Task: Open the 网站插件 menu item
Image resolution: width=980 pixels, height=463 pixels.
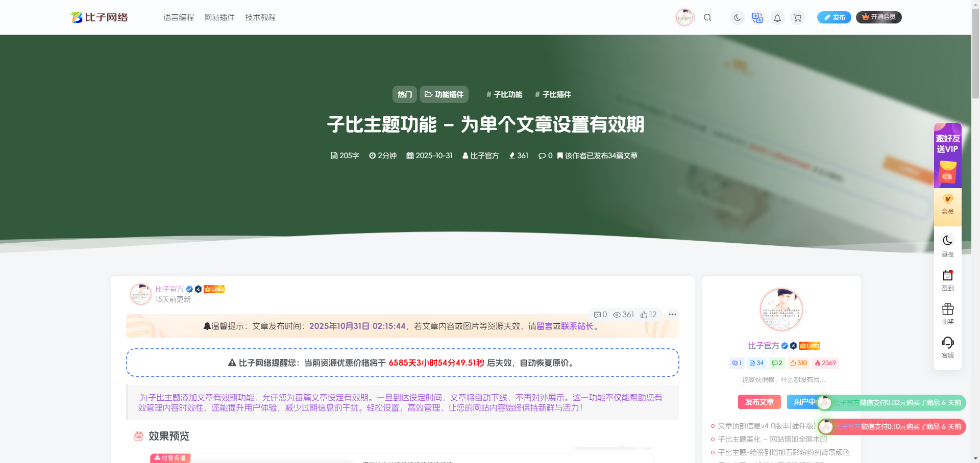Action: (x=219, y=17)
